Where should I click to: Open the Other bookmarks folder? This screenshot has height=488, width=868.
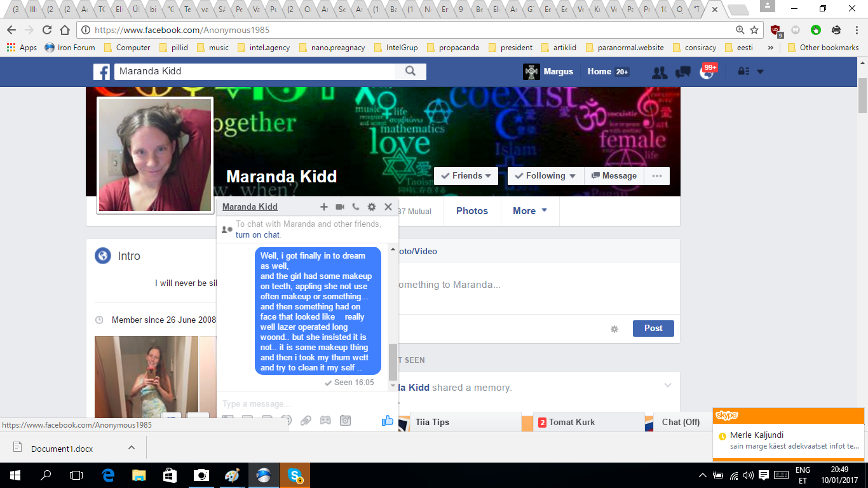(x=823, y=48)
